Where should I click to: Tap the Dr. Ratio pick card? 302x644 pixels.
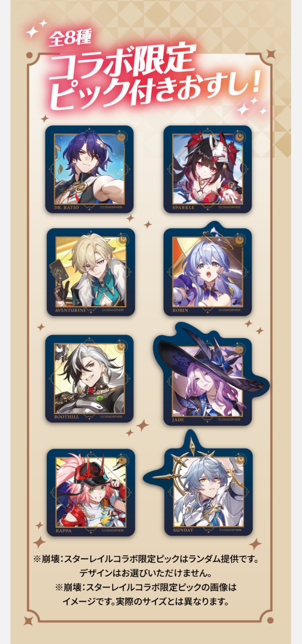coord(89,169)
